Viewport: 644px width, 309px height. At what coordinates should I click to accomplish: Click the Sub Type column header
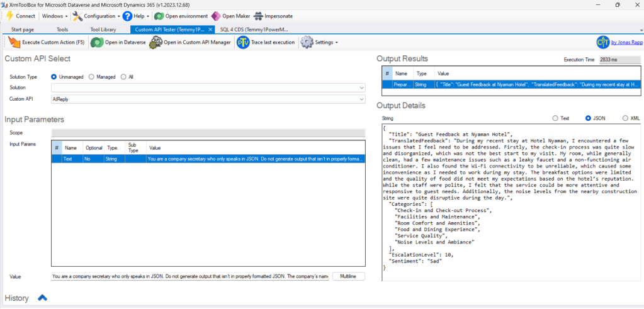135,148
